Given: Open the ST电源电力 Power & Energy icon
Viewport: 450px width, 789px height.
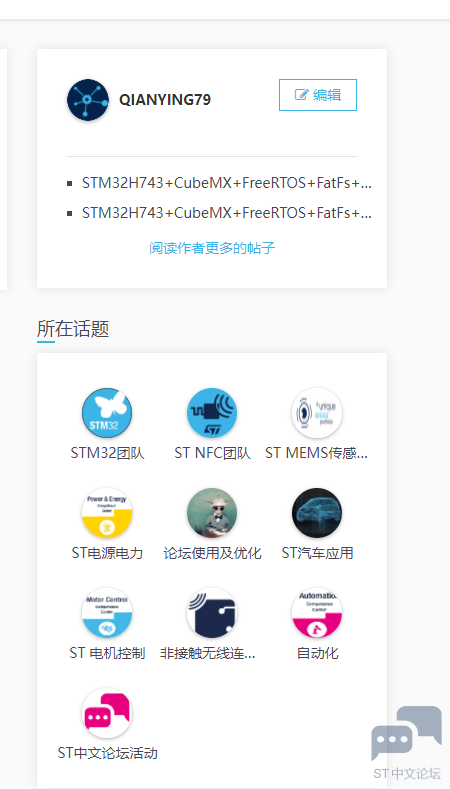Looking at the screenshot, I should coord(107,513).
